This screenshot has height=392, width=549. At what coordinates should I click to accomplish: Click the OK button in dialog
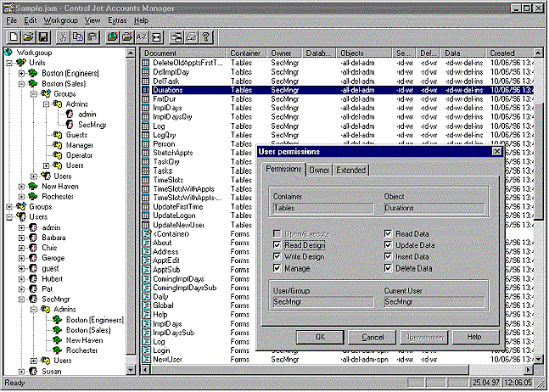320,337
